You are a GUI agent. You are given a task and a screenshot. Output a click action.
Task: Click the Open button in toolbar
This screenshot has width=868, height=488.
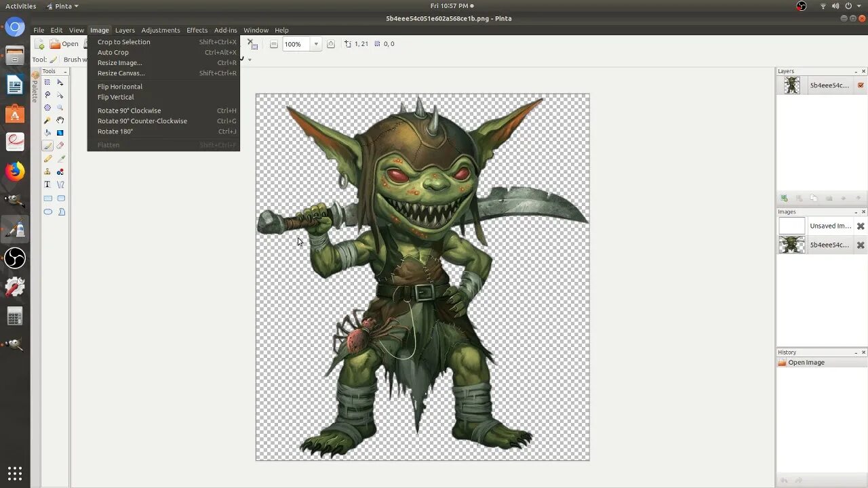[x=64, y=44]
